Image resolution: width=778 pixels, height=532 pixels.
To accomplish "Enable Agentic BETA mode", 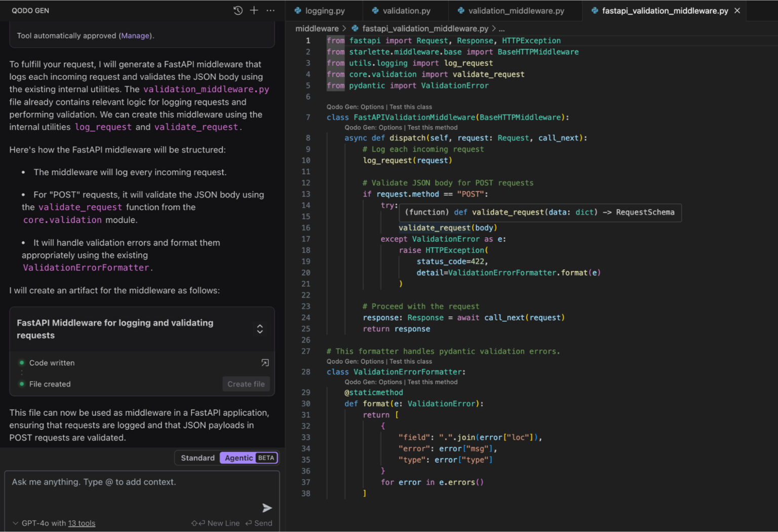I will [239, 458].
